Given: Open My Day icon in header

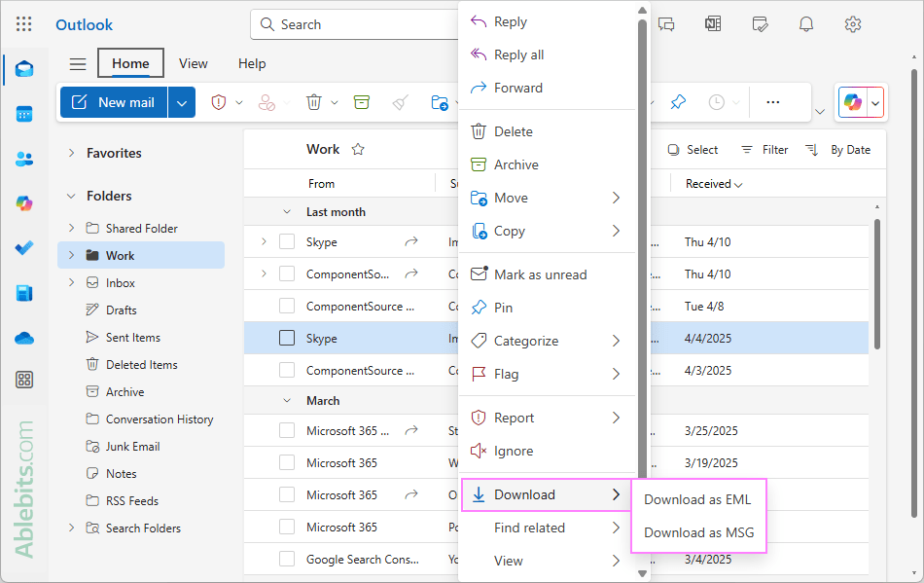Looking at the screenshot, I should click(761, 24).
